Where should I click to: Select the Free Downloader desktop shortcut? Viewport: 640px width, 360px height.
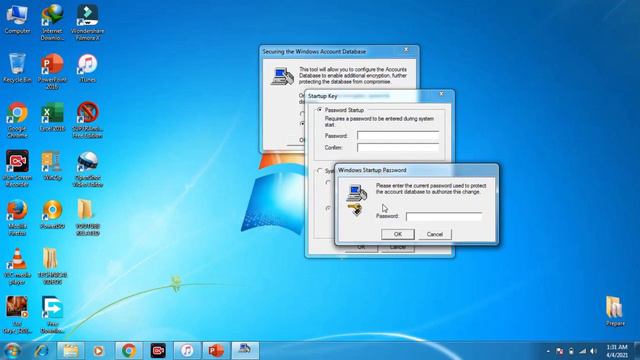pyautogui.click(x=52, y=315)
